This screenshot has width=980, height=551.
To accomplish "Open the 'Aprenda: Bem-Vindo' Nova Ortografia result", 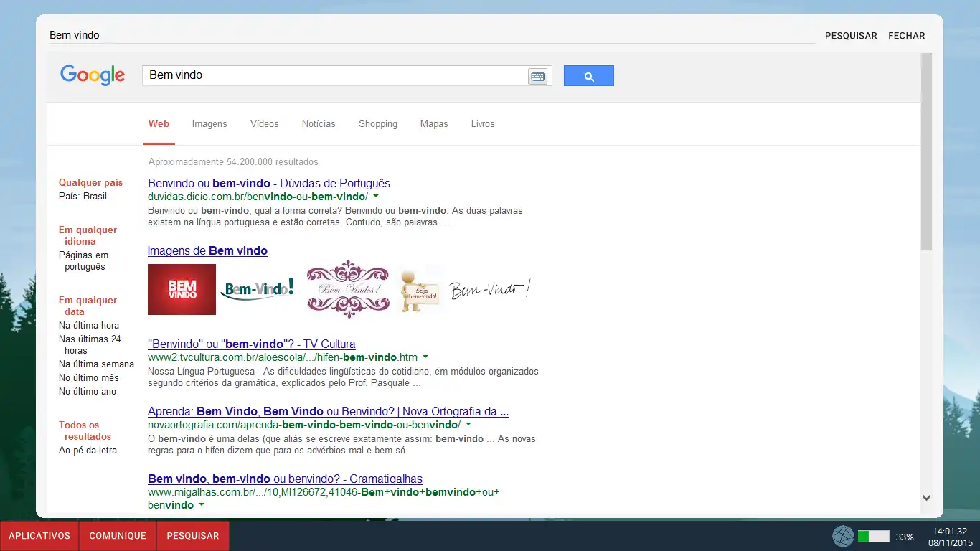I will 329,411.
